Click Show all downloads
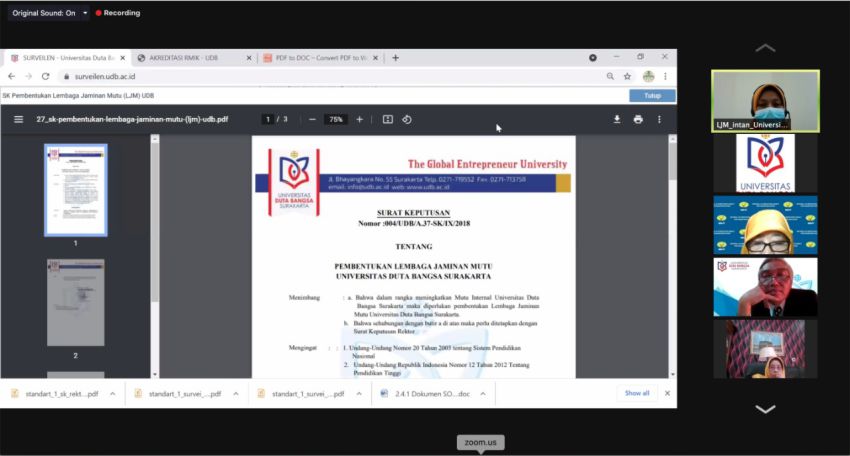This screenshot has height=456, width=850. [637, 393]
